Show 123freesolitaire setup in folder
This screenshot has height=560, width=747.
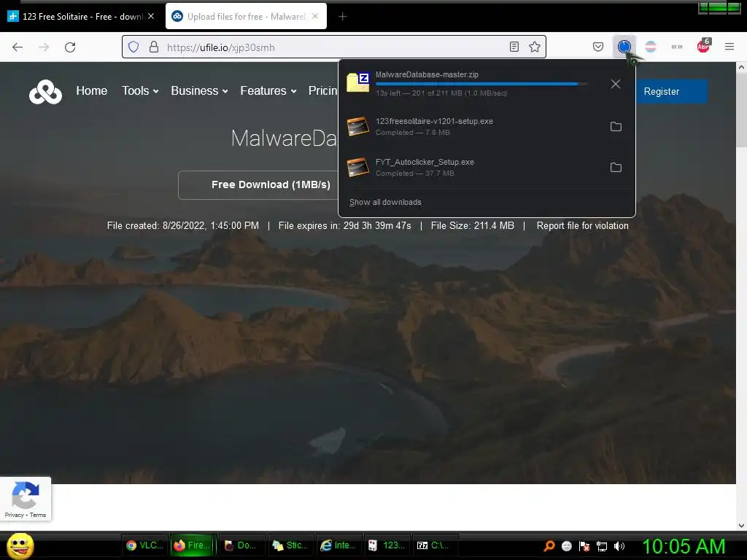616,127
